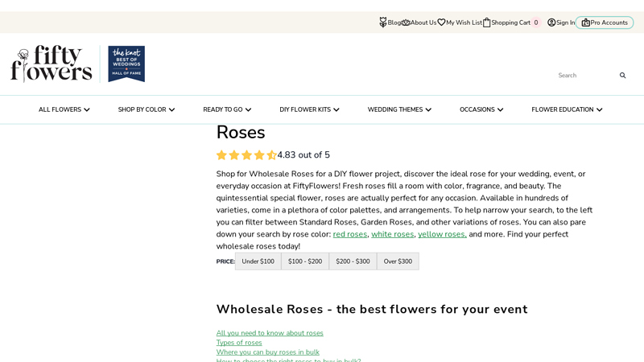
Task: Open the Blog tulip icon
Action: pyautogui.click(x=383, y=23)
